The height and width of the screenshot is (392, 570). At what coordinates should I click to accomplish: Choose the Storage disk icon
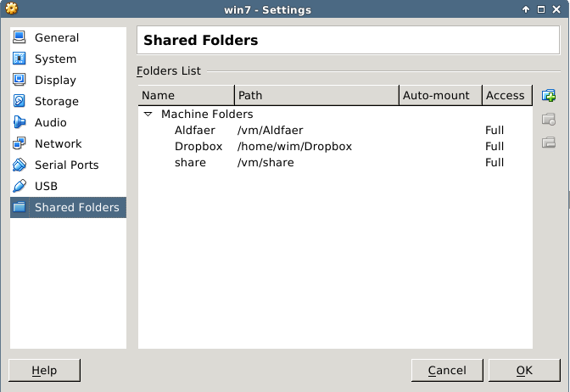[20, 101]
